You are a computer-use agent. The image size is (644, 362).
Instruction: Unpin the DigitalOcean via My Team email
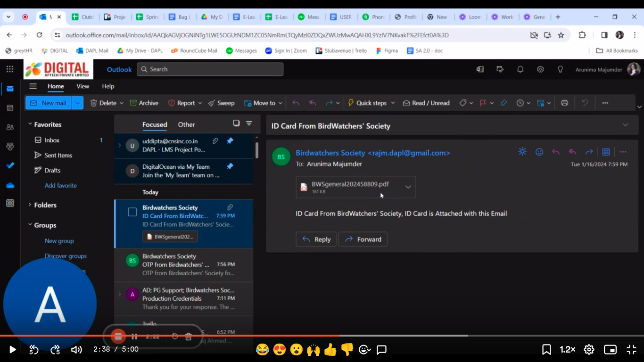(230, 166)
